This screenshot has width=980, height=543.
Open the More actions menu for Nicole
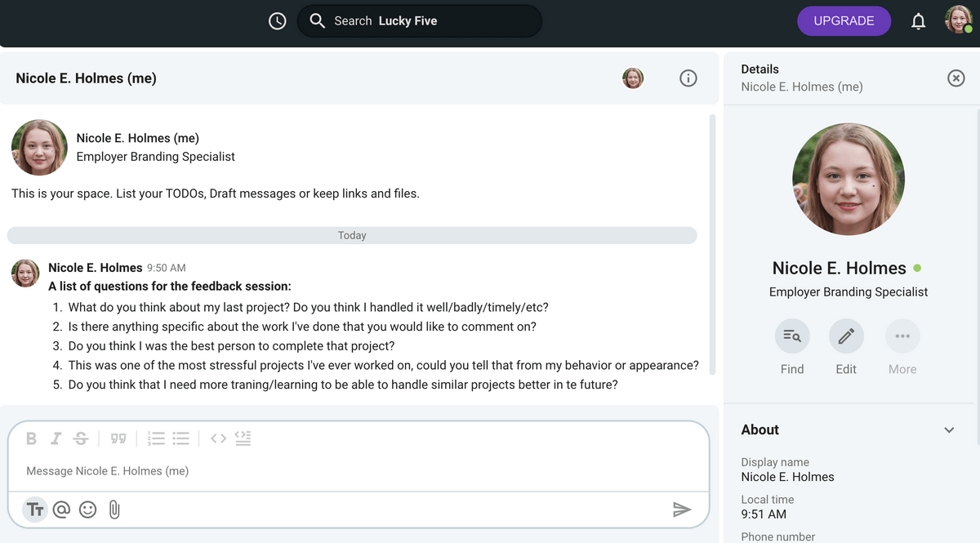[x=902, y=336]
